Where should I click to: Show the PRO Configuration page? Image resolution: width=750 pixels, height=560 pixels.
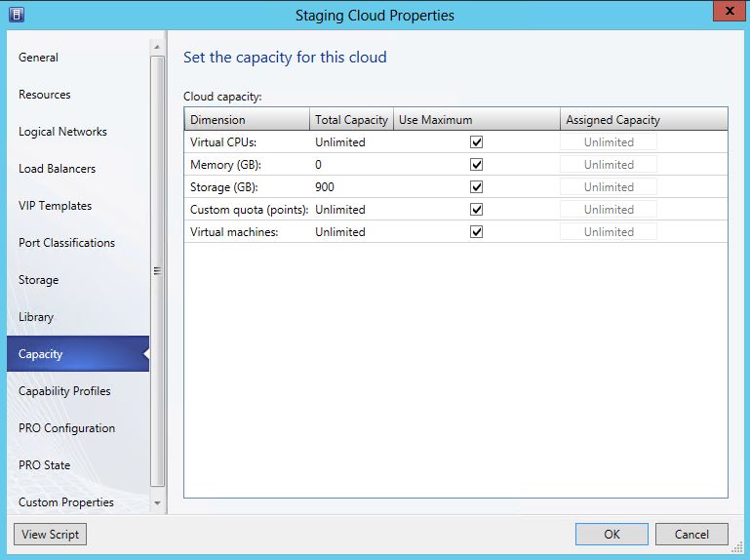(x=66, y=428)
